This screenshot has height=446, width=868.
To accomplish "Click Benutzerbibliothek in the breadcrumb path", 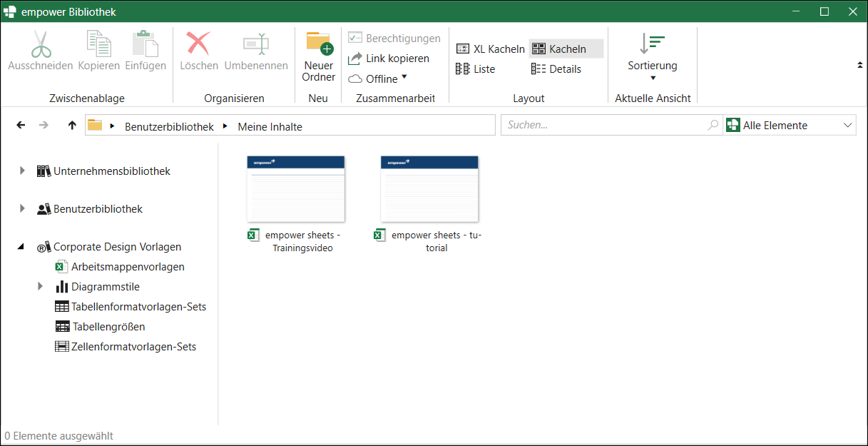I will point(169,126).
